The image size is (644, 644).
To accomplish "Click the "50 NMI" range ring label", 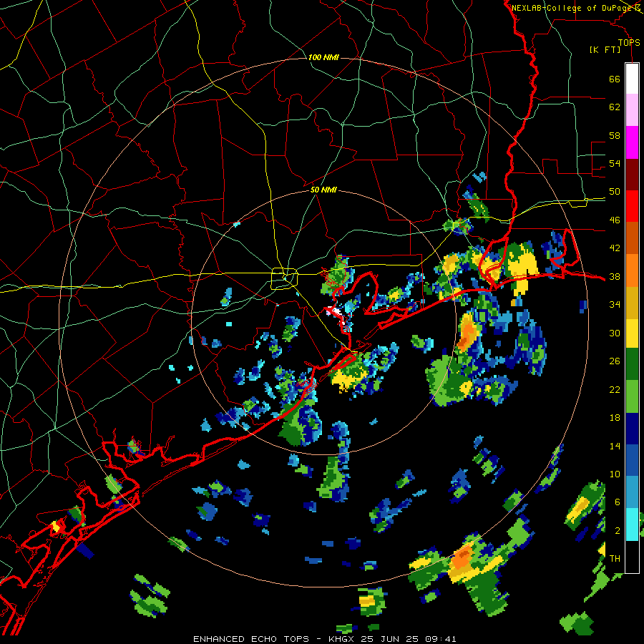I will pos(323,190).
